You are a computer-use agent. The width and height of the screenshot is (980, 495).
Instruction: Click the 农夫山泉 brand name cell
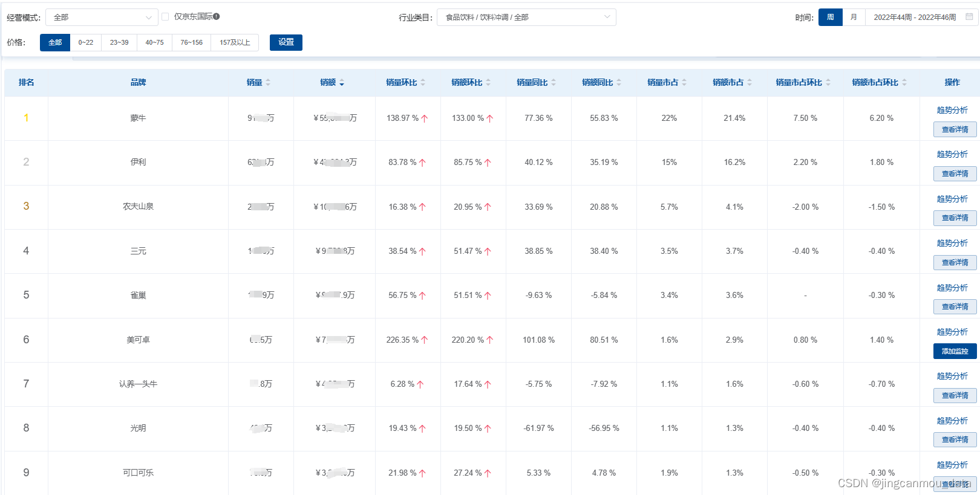point(138,207)
